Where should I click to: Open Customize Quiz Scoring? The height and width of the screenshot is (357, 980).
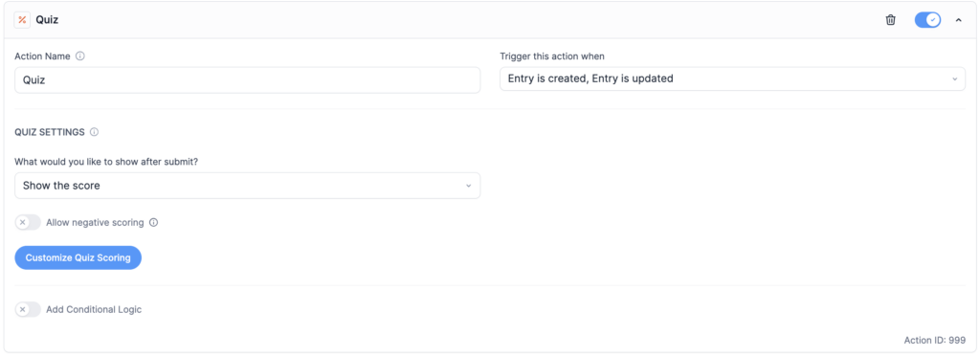tap(78, 257)
